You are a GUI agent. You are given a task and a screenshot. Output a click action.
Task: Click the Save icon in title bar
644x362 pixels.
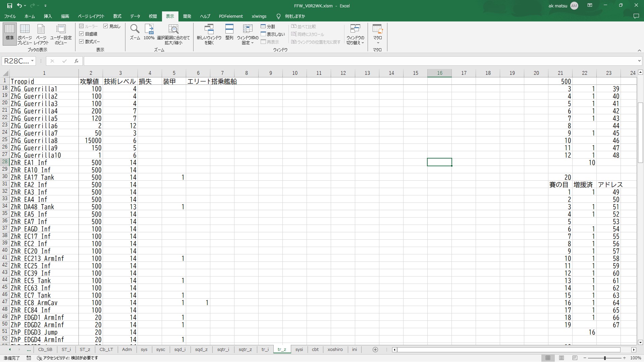click(9, 6)
